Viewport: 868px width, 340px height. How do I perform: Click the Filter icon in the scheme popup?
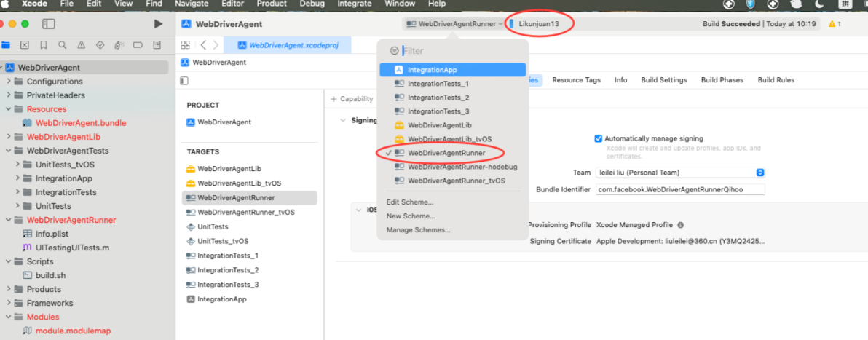point(394,50)
